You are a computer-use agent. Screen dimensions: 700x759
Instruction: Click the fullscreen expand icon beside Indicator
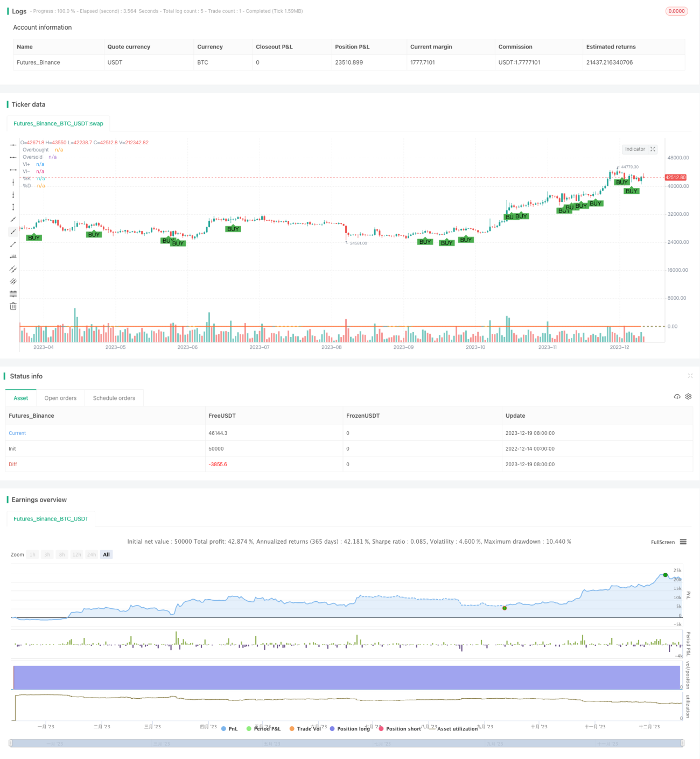coord(653,149)
